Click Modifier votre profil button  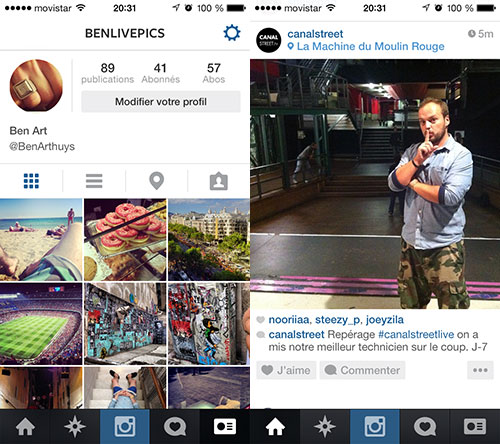click(161, 102)
